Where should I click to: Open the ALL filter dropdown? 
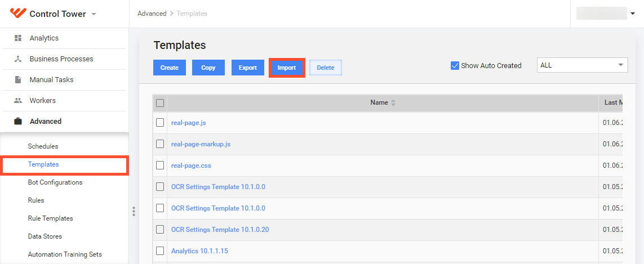(x=583, y=65)
